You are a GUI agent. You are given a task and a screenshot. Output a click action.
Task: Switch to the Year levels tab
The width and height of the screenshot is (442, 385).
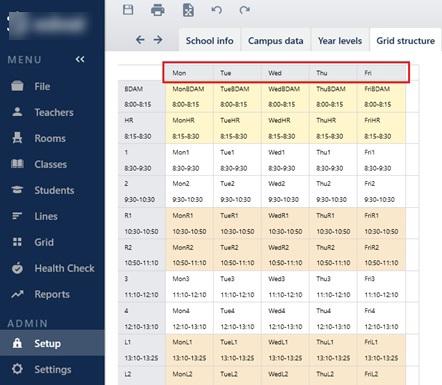pyautogui.click(x=340, y=41)
